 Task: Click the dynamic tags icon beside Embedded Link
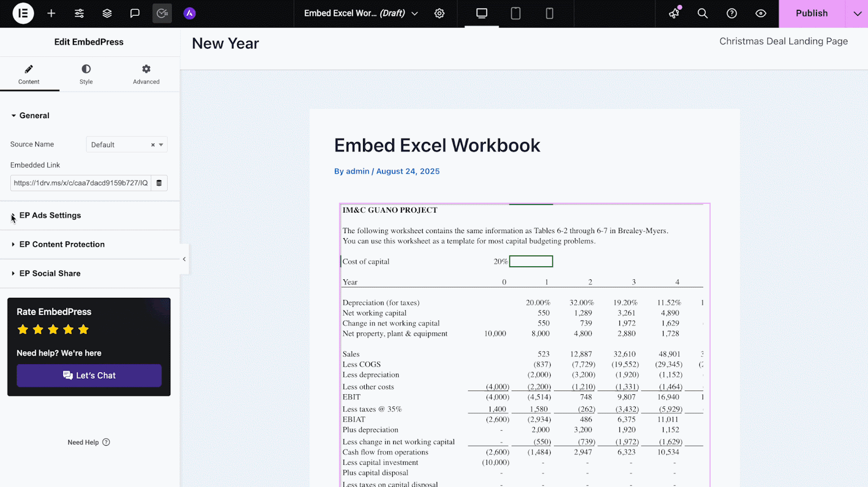(x=159, y=183)
